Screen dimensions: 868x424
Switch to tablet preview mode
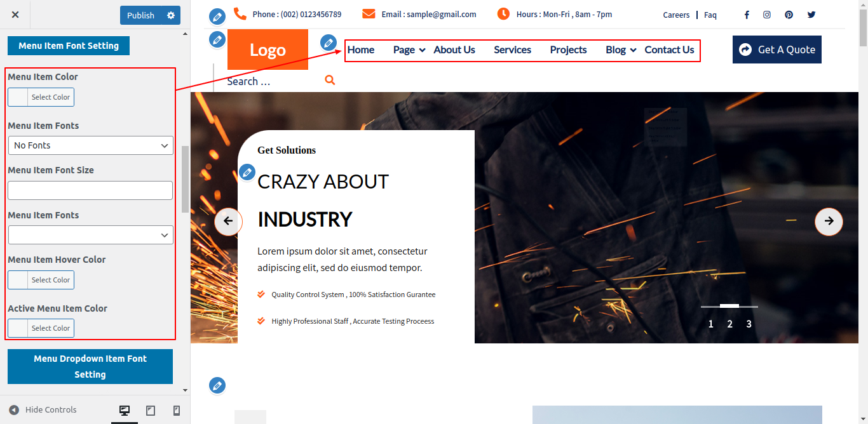[x=151, y=411]
